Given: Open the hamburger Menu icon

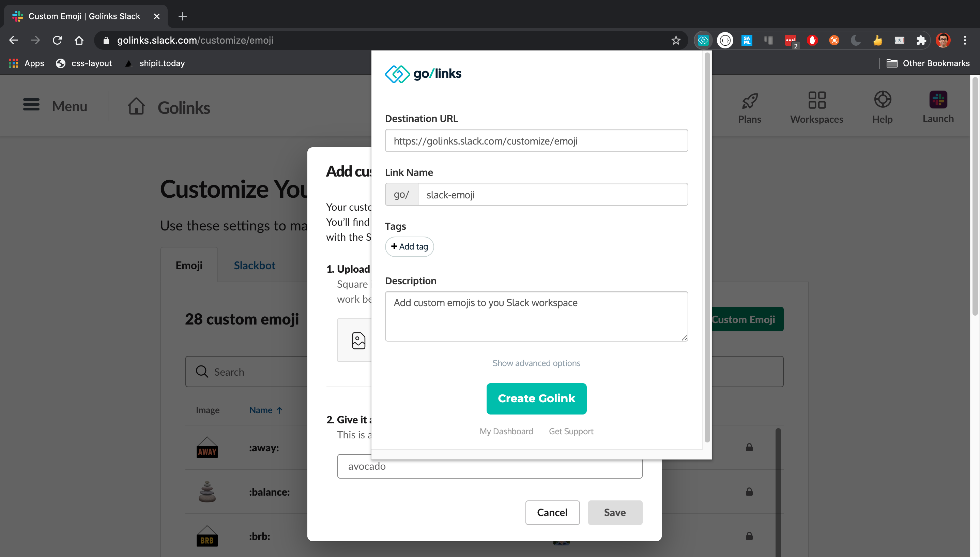Looking at the screenshot, I should click(x=31, y=104).
